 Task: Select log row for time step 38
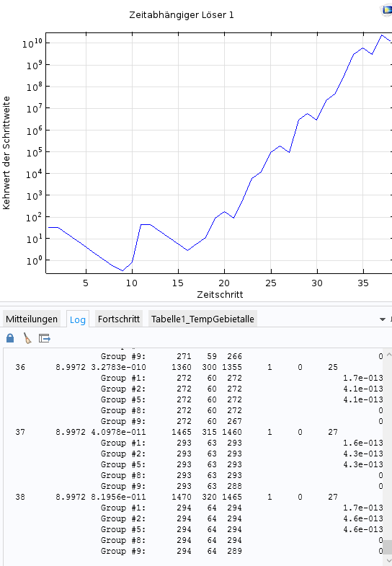click(x=195, y=497)
